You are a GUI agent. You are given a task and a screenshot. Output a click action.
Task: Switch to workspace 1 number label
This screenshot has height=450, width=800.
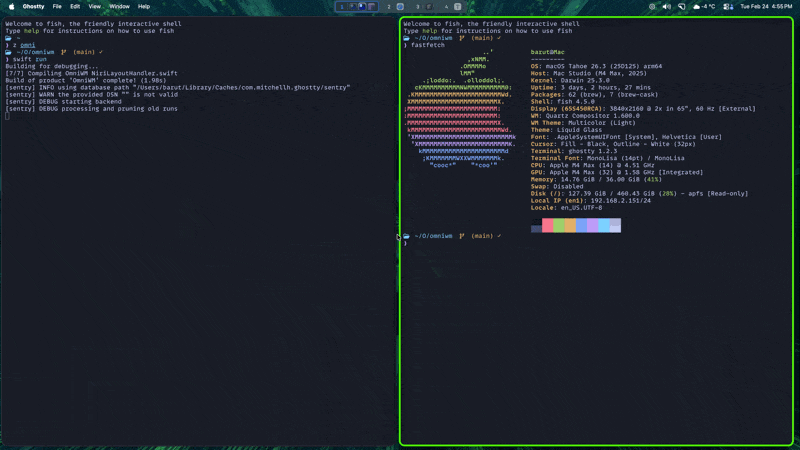coord(342,7)
